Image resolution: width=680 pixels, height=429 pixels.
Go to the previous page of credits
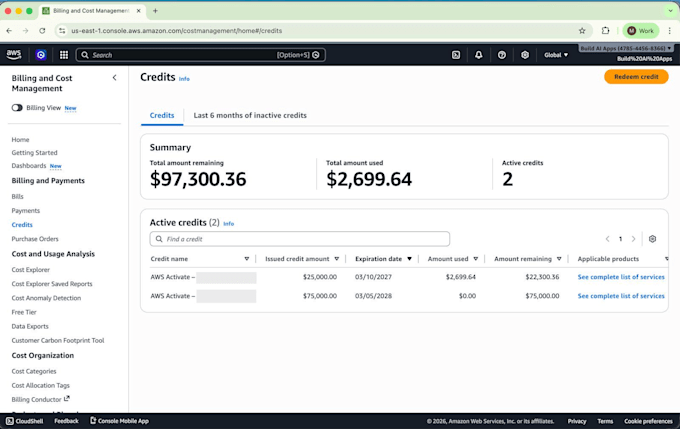(x=608, y=239)
